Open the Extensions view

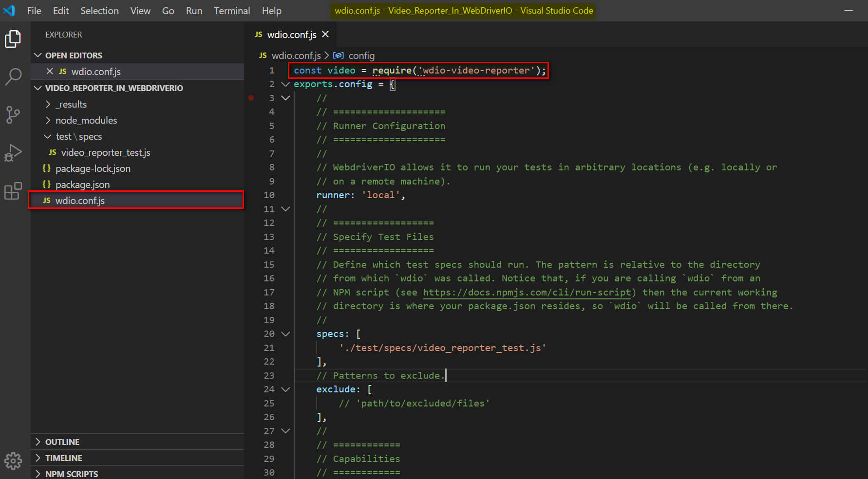[x=13, y=191]
